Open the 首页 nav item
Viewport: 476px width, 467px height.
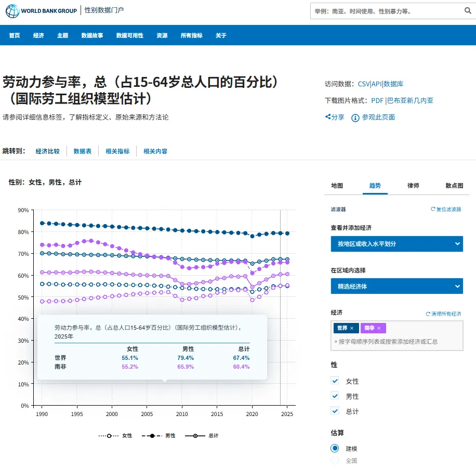coord(15,35)
